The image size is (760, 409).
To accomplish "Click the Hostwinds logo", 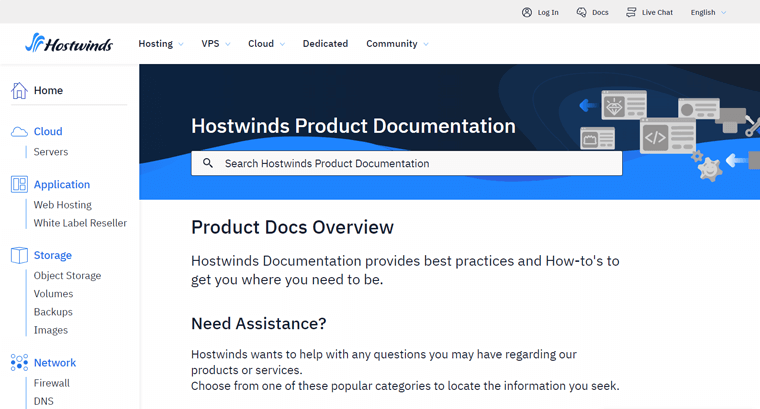I will click(x=69, y=43).
